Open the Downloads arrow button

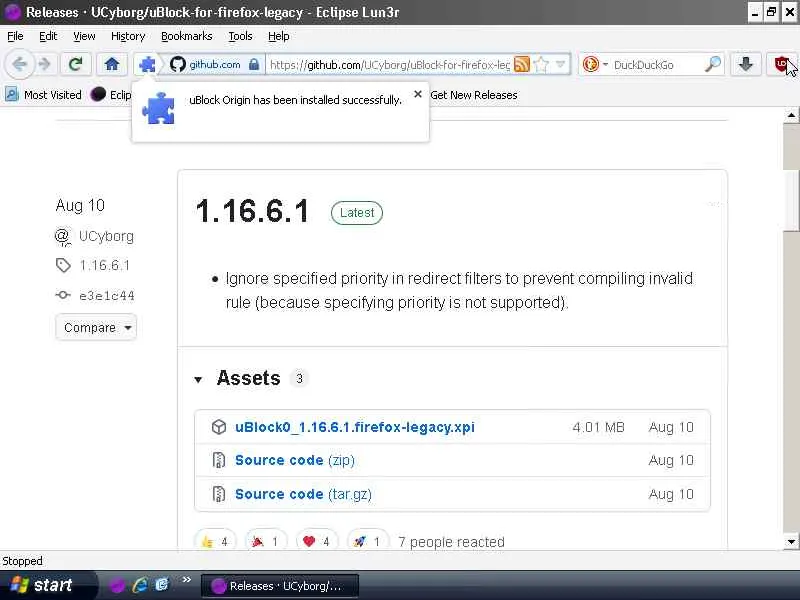coord(745,64)
